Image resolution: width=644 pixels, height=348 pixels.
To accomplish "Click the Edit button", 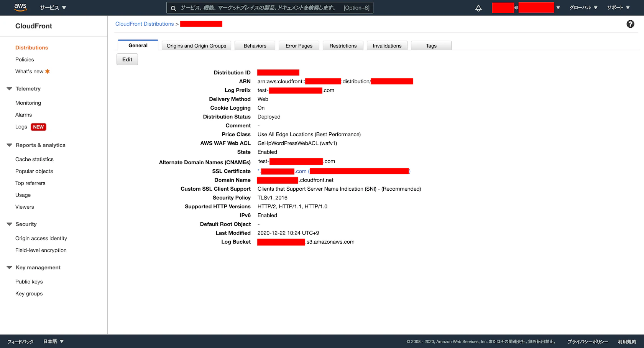I will pos(127,59).
